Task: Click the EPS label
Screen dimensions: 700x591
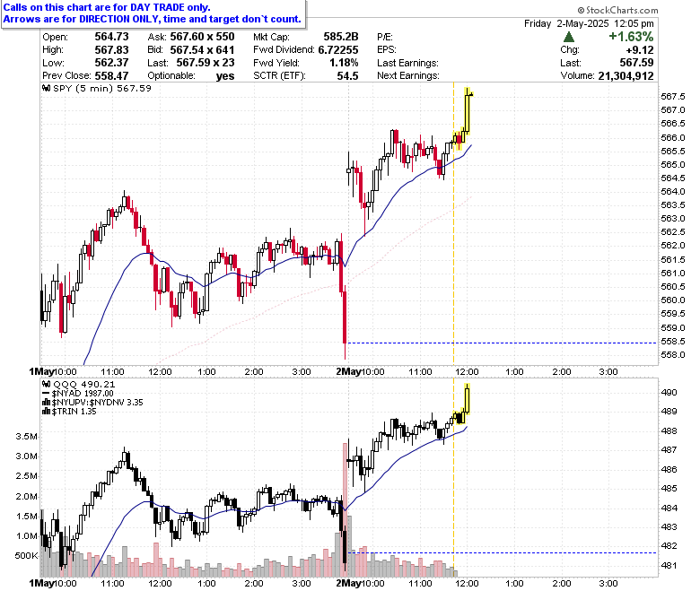Action: (387, 49)
